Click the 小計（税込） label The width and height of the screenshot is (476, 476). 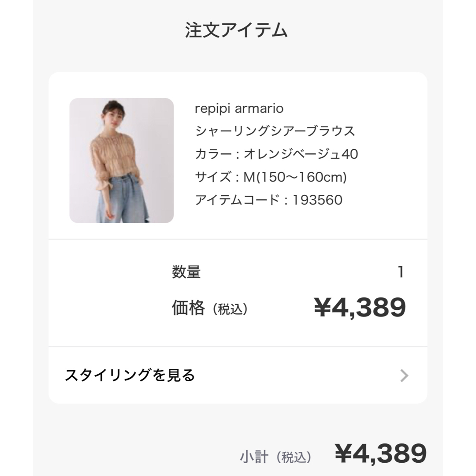coord(275,457)
